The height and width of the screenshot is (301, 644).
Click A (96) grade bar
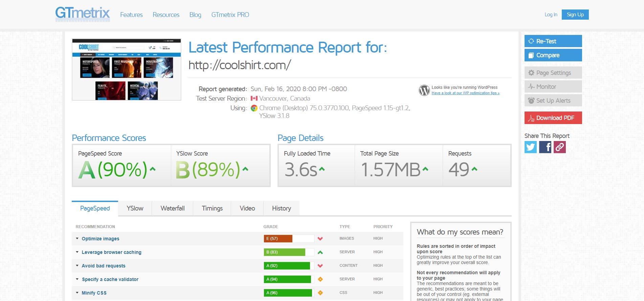click(289, 293)
